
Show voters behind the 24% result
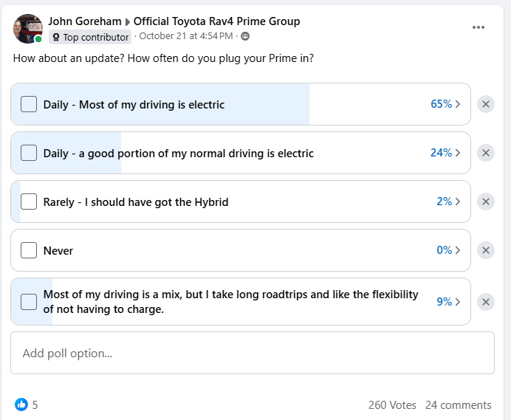[x=445, y=153]
